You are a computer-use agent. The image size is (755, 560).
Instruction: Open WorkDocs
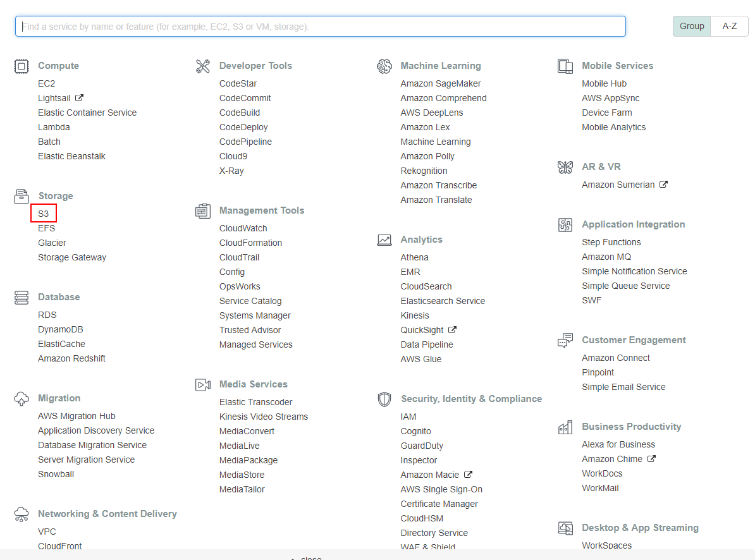click(x=602, y=473)
